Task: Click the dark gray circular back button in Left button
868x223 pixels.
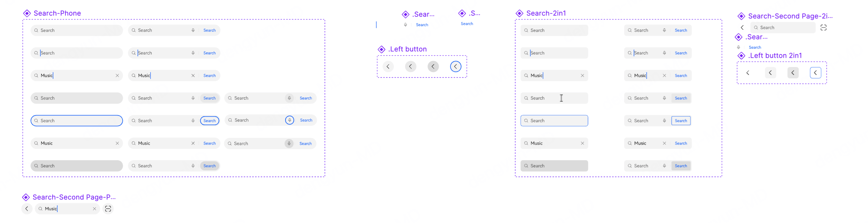Action: tap(433, 66)
